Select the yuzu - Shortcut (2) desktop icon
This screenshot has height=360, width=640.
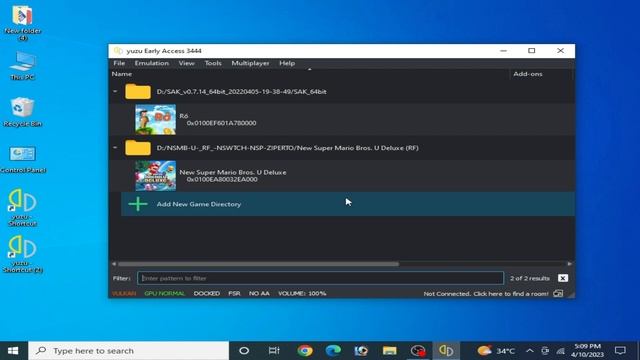click(x=22, y=254)
